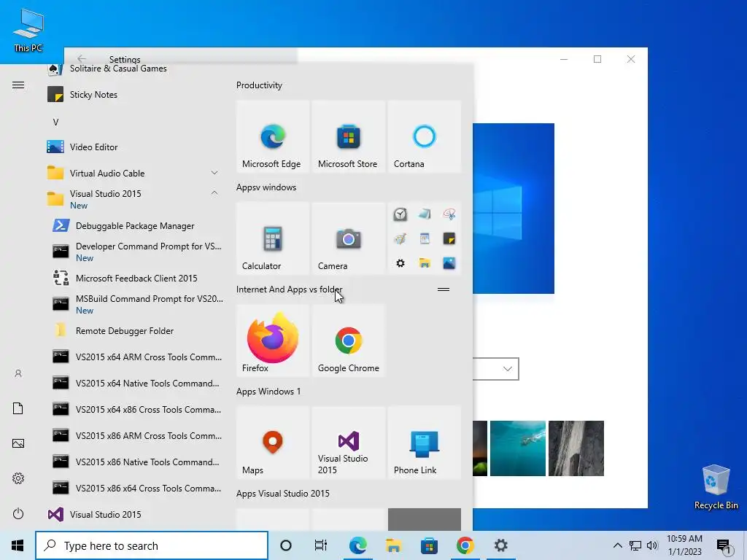Click the Productivity group title
The image size is (747, 560).
[x=259, y=85]
